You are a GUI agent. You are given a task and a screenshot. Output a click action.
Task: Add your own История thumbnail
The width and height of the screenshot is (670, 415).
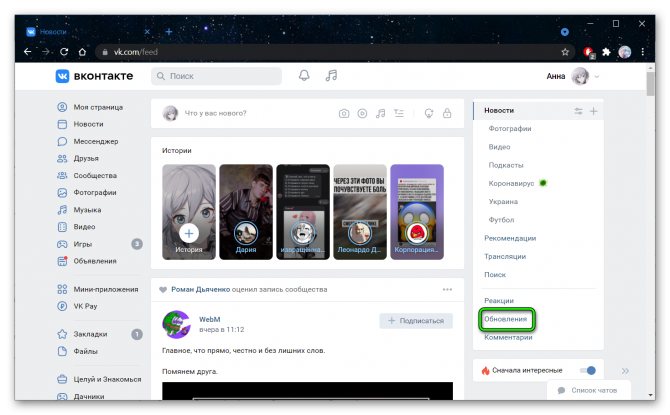tap(189, 212)
